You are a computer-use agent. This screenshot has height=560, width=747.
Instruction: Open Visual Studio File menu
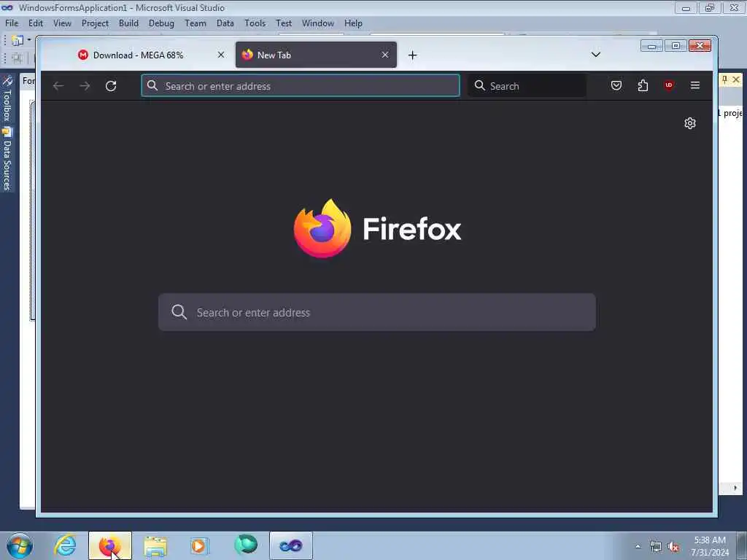(12, 23)
